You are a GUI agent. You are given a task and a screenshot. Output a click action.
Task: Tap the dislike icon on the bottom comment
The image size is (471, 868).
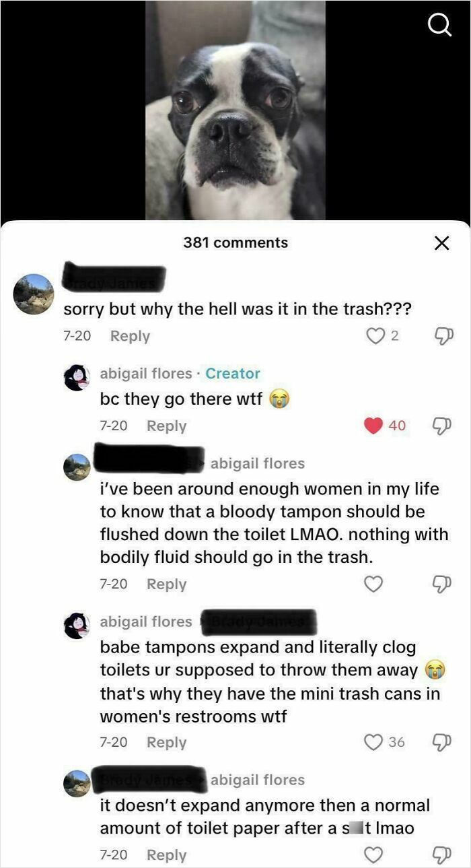coord(441,854)
